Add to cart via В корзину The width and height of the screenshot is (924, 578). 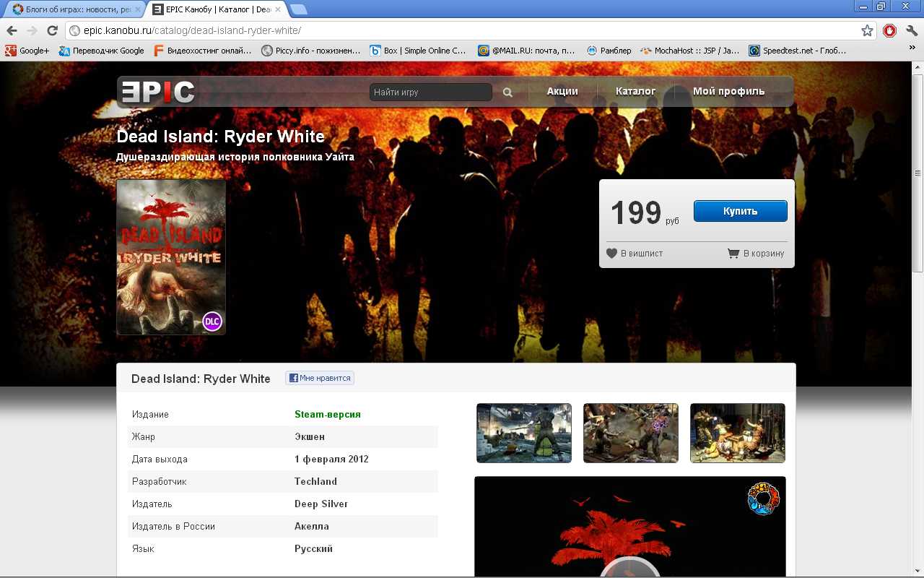pyautogui.click(x=756, y=254)
